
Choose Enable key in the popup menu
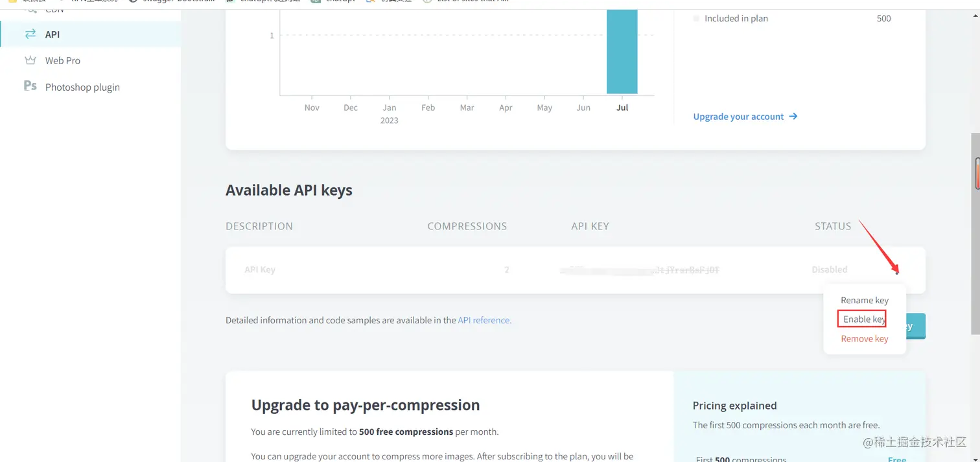[862, 319]
